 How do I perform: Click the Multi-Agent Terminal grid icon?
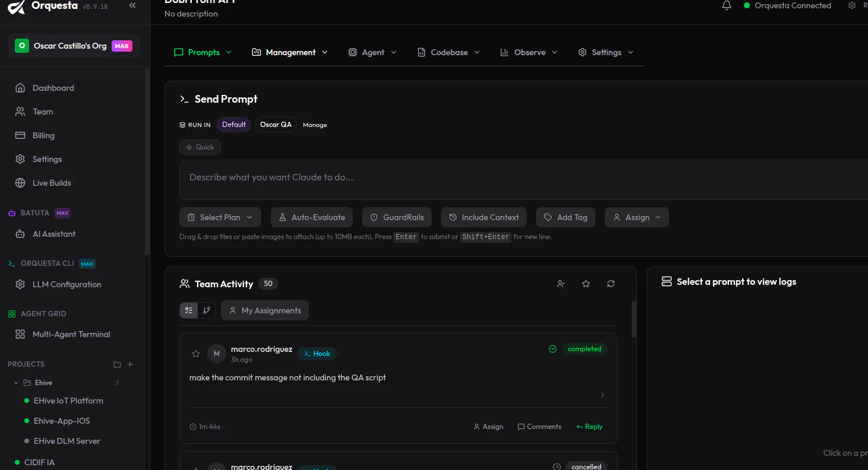pyautogui.click(x=20, y=334)
